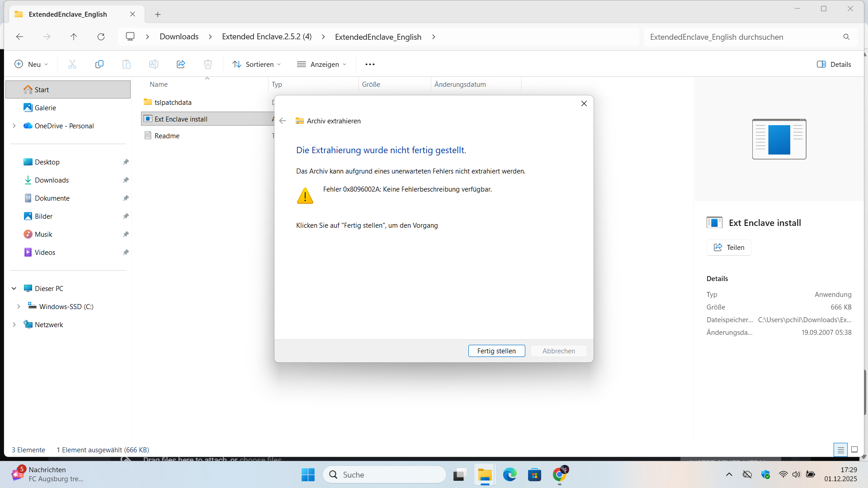
Task: Click the Share arrow icon in toolbar
Action: tap(181, 64)
